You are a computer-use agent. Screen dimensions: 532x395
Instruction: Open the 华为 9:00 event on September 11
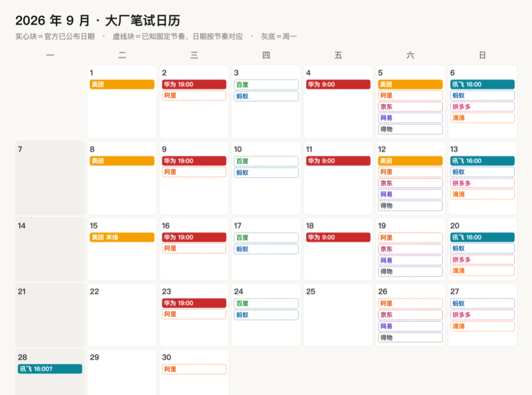pos(338,161)
